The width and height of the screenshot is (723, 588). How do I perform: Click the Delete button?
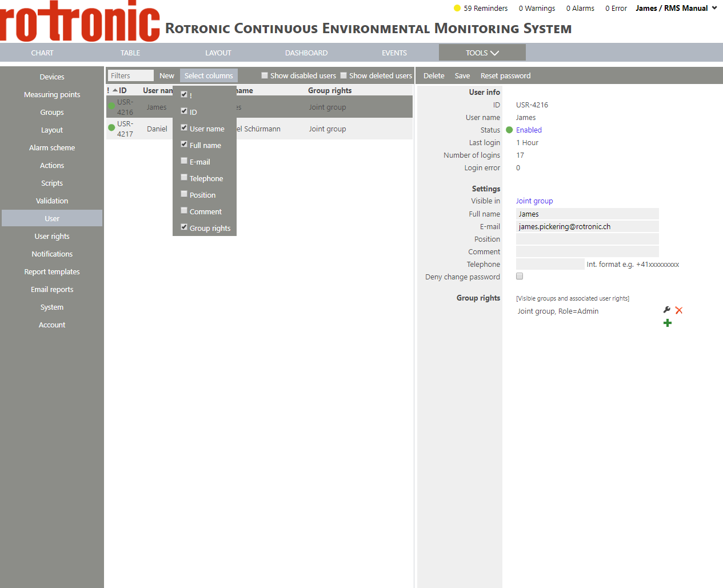coord(434,75)
